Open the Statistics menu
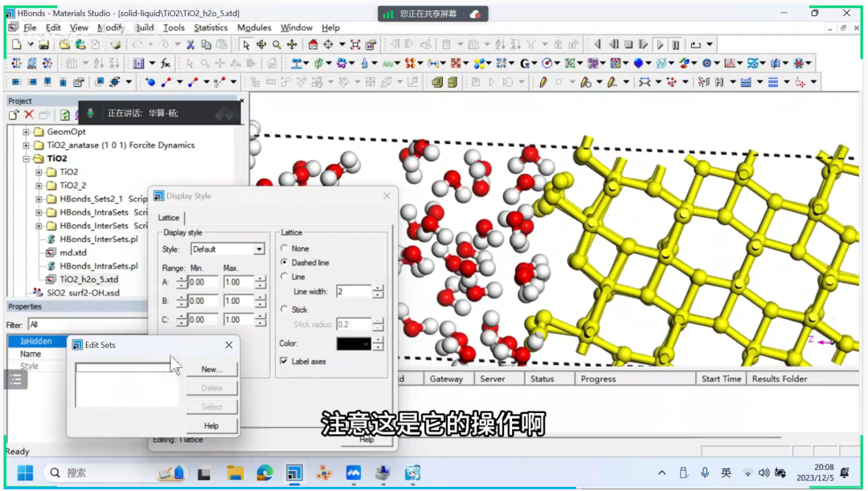The height and width of the screenshot is (491, 868). [x=211, y=27]
